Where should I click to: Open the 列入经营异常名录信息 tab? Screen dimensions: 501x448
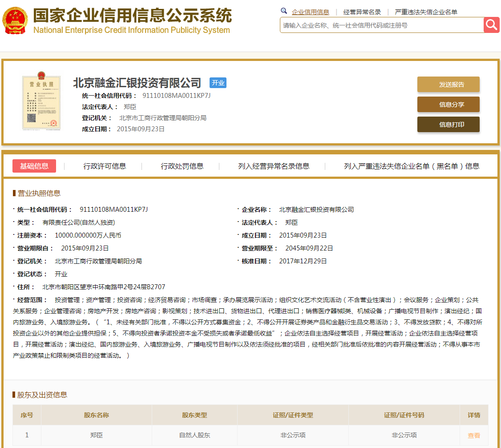pos(274,166)
